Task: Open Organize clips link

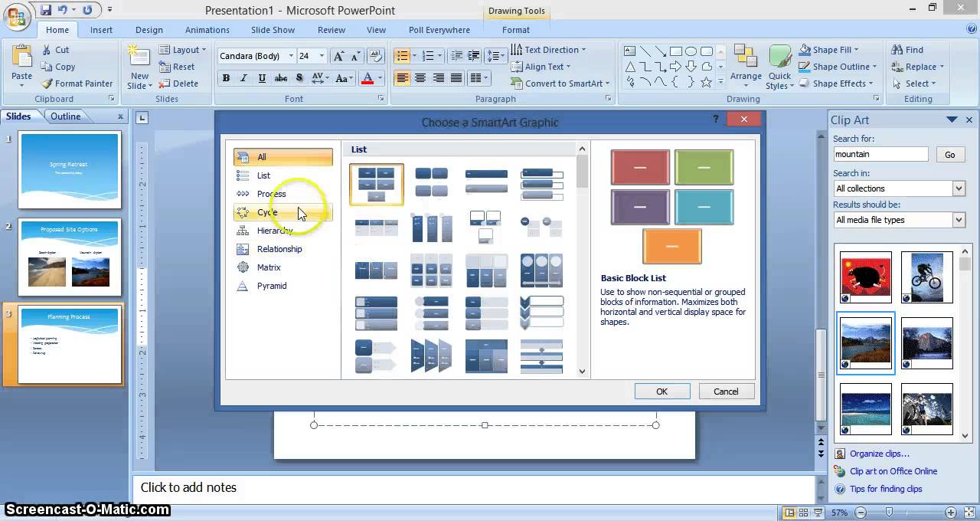Action: [880, 454]
